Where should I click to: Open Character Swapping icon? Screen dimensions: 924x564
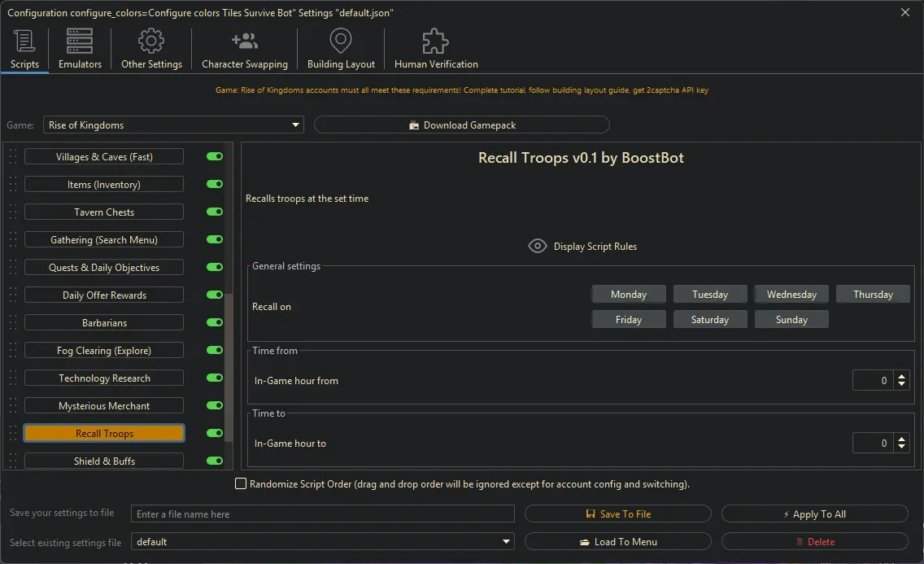tap(244, 41)
